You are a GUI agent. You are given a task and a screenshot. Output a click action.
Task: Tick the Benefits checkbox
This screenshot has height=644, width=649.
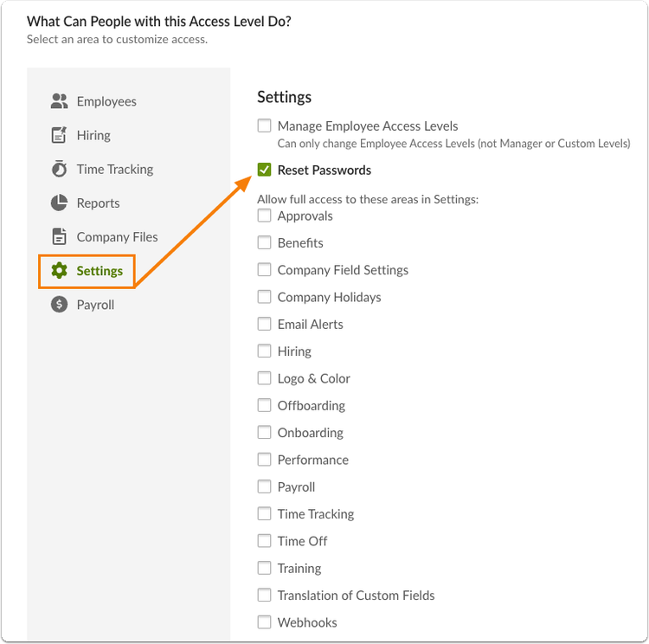click(264, 242)
